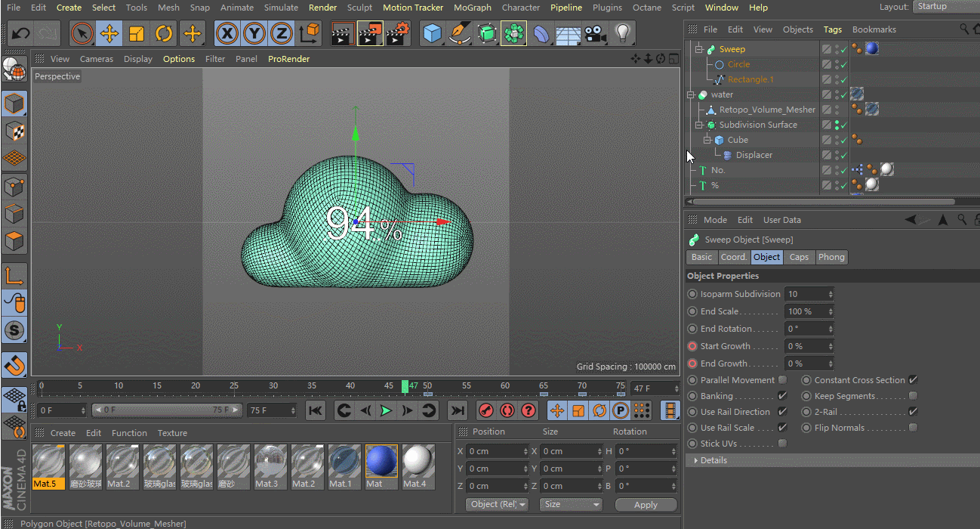
Task: Disable the Banking checkbox
Action: coord(782,396)
